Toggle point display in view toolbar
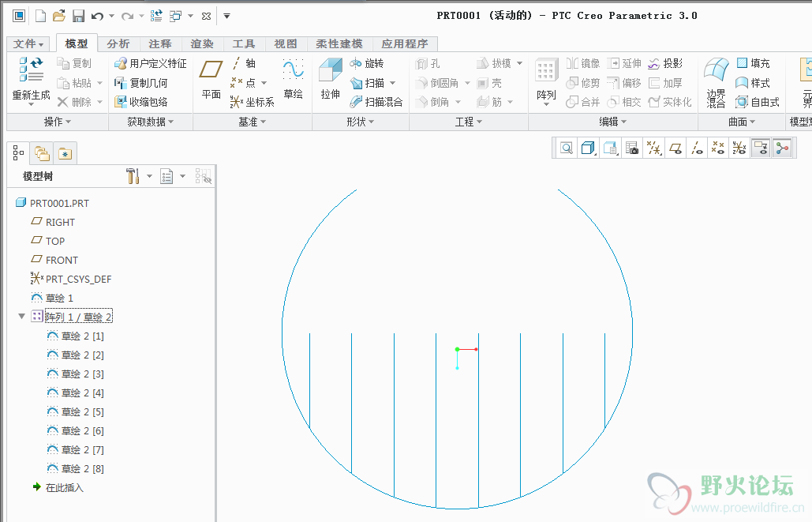Image resolution: width=812 pixels, height=522 pixels. click(718, 148)
